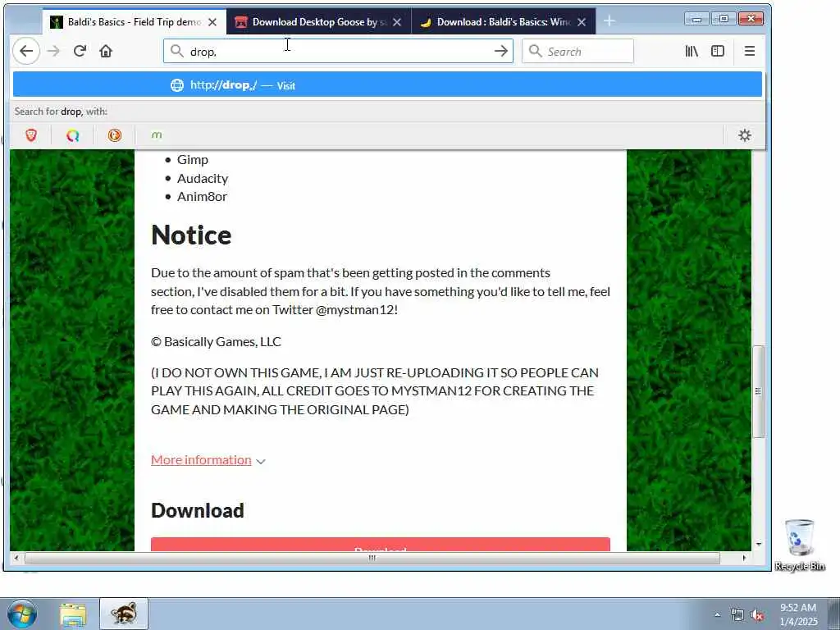Click the Audacity list item
Screen dimensions: 840x630
coord(203,178)
